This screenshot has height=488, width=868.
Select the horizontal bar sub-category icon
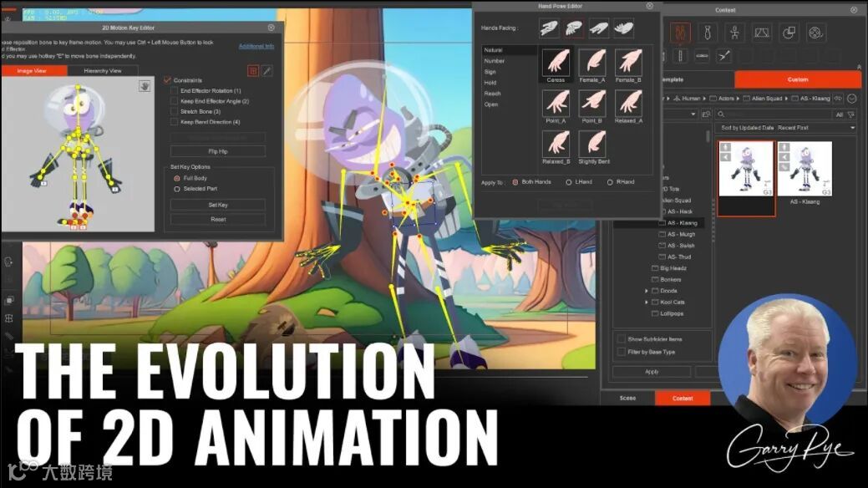(702, 56)
